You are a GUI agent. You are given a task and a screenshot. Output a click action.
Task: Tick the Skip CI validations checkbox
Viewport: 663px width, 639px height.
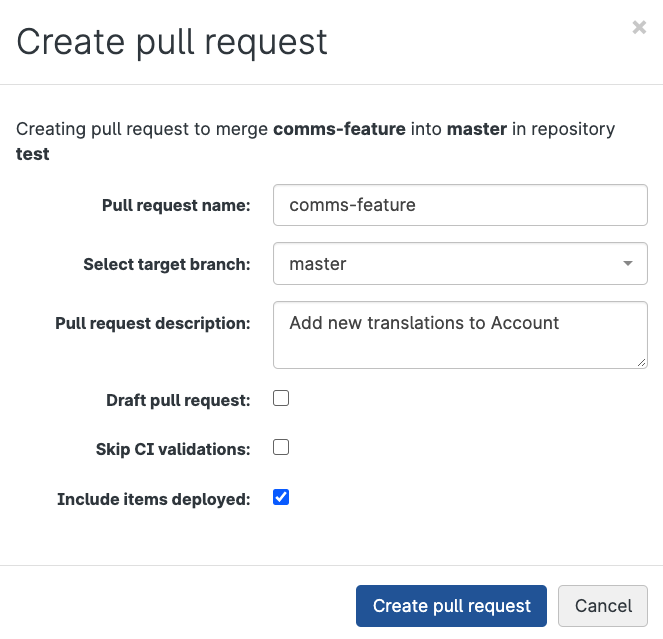pos(281,448)
